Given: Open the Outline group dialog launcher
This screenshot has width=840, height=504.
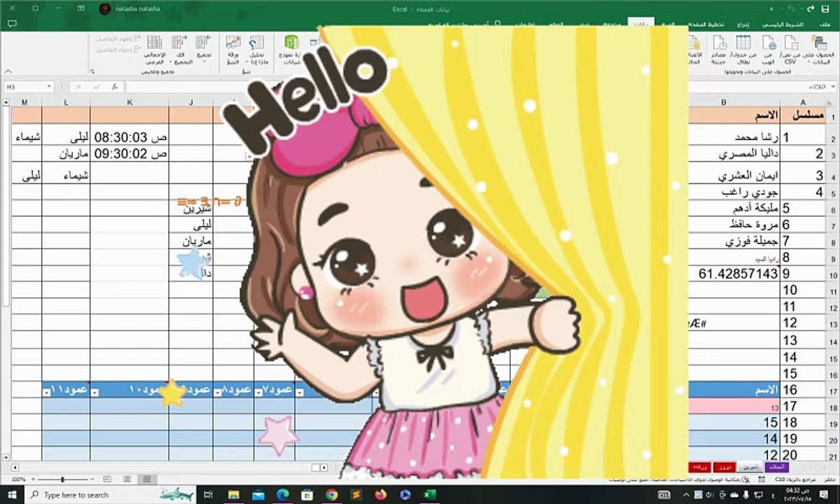Looking at the screenshot, I should pos(93,71).
